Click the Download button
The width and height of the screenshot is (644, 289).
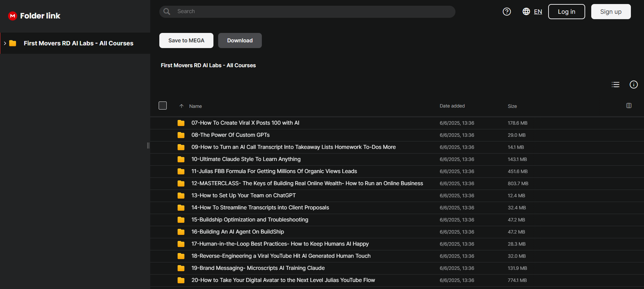click(240, 40)
